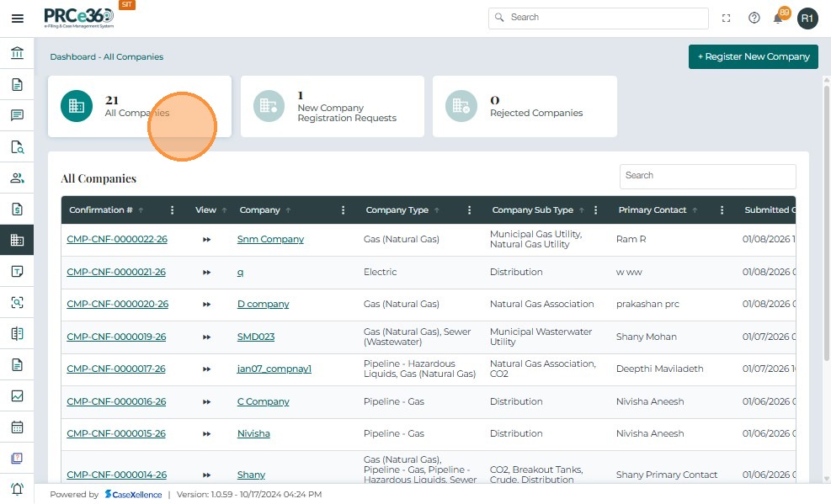The height and width of the screenshot is (504, 831).
Task: Open the chart image sidebar icon
Action: [x=17, y=395]
